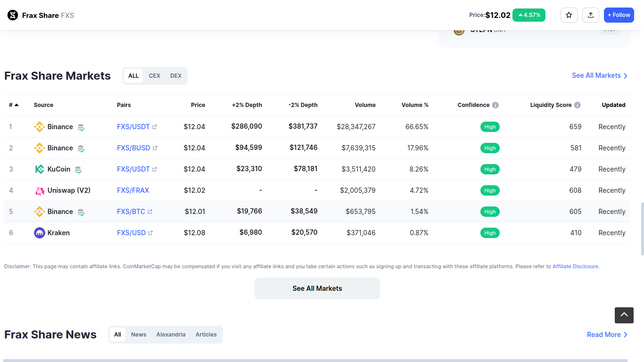Click the reserves badge beside KuCoin
644x362 pixels.
coord(78,170)
